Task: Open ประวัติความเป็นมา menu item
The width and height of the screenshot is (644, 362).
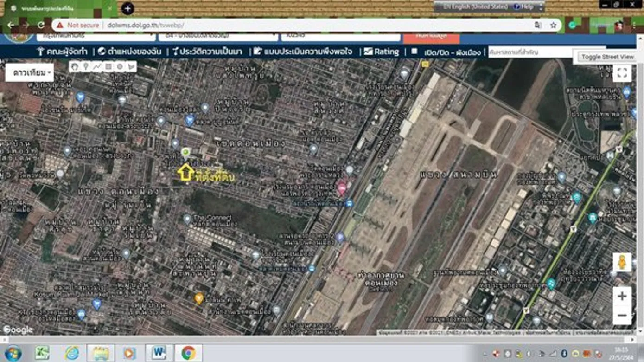Action: 208,52
